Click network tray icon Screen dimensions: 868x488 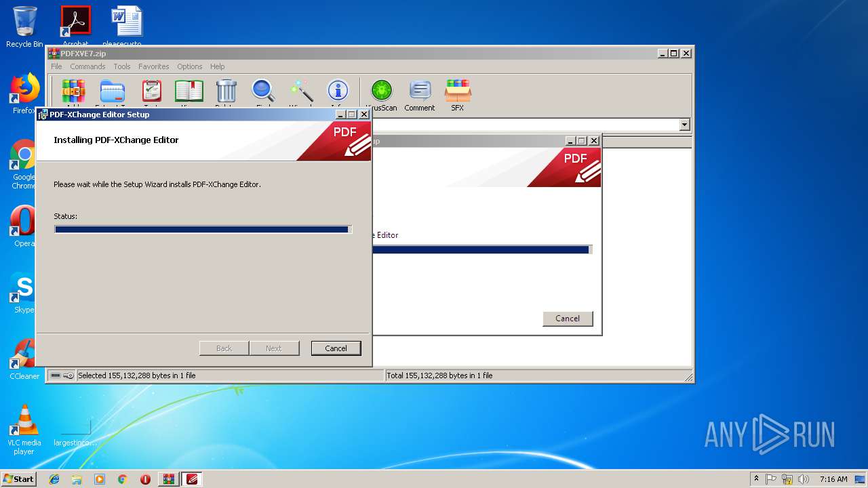[787, 479]
